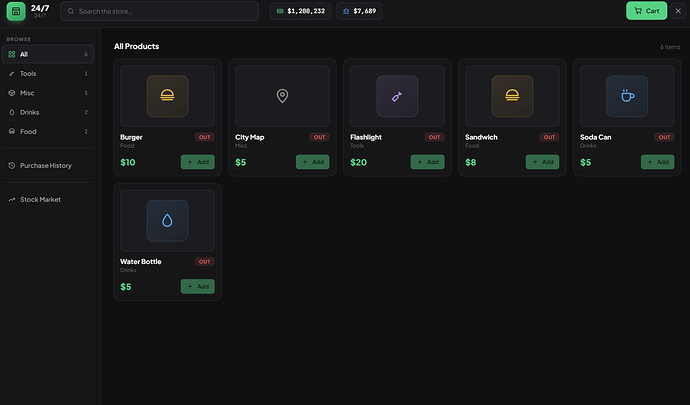Image resolution: width=690 pixels, height=405 pixels.
Task: Select the Drinks category
Action: 48,112
